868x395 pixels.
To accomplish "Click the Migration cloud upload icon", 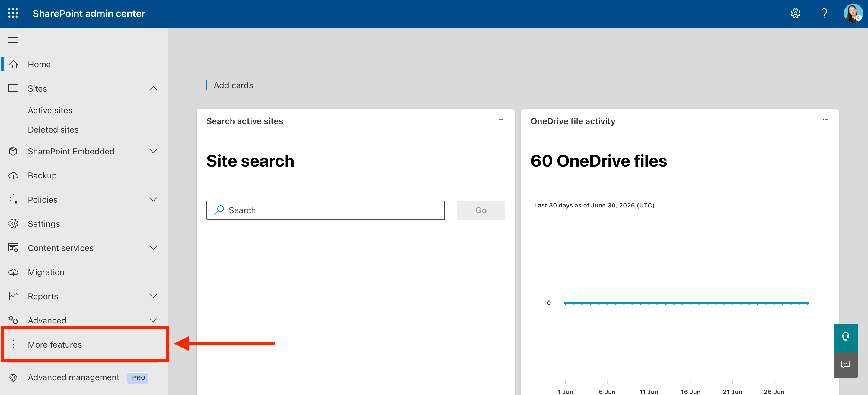I will tap(13, 272).
